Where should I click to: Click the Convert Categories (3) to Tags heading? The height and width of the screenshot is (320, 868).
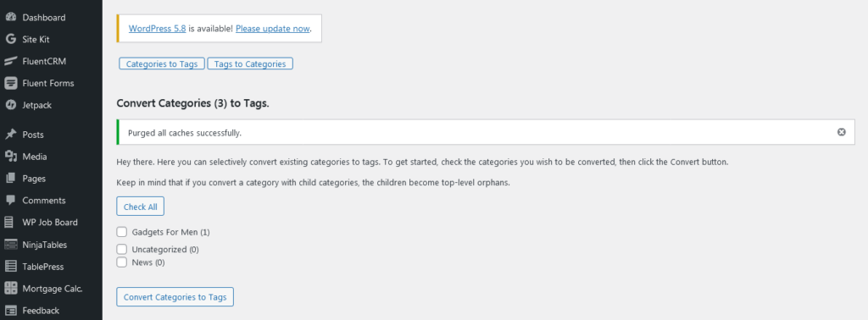click(192, 103)
